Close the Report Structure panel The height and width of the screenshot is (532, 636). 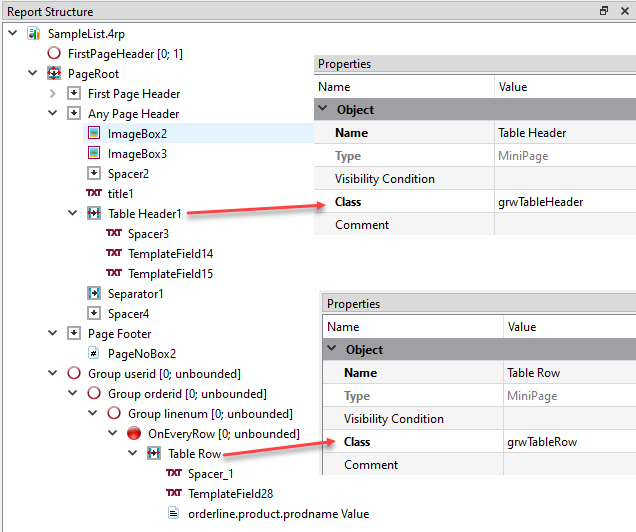pyautogui.click(x=625, y=11)
